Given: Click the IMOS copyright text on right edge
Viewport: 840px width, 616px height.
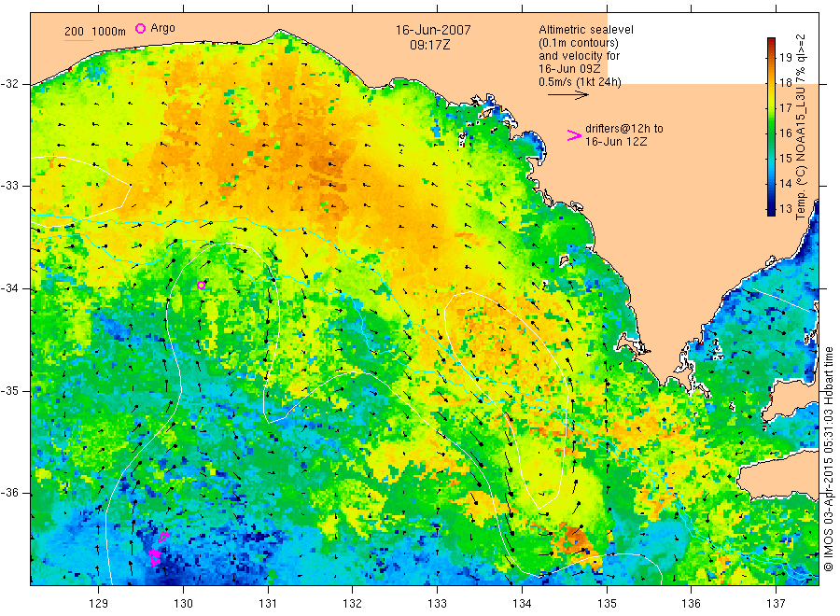Looking at the screenshot, I should click(829, 458).
